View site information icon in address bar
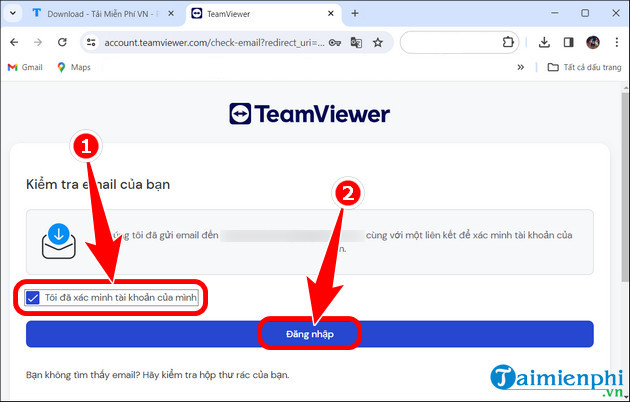The image size is (630, 402). pos(91,42)
